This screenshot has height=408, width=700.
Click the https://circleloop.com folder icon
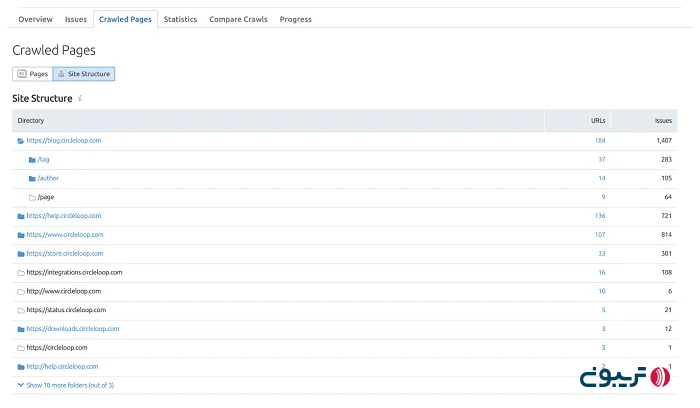click(21, 348)
